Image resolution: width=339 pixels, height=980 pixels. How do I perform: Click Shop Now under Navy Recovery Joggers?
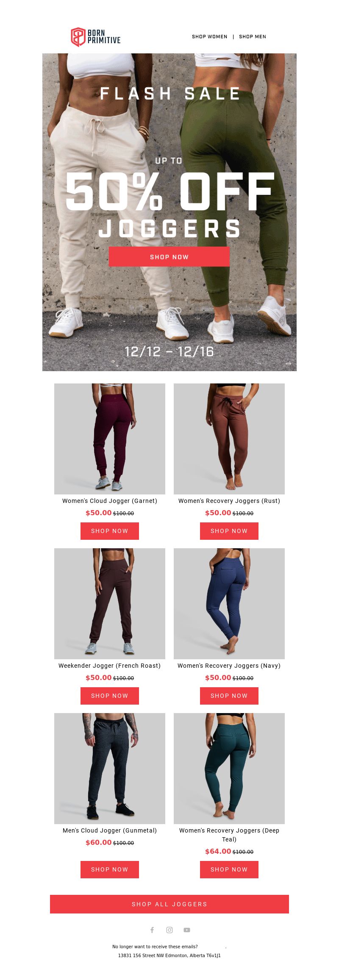[x=229, y=696]
